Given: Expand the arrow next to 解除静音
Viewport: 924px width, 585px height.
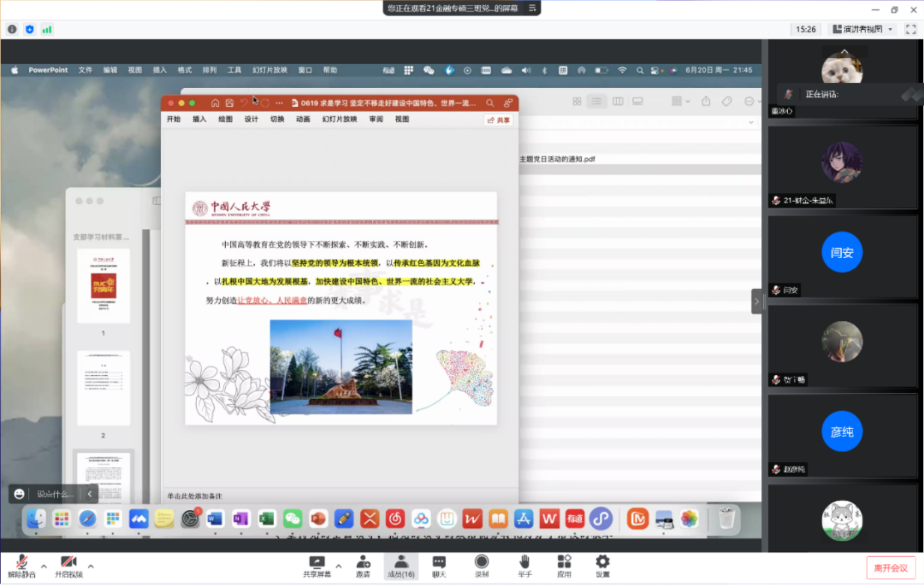Looking at the screenshot, I should tap(44, 566).
